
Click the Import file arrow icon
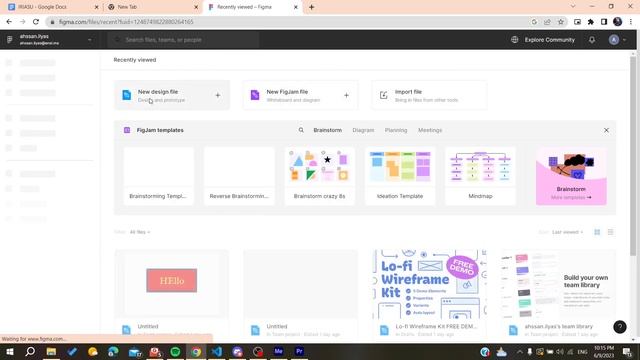pyautogui.click(x=383, y=95)
